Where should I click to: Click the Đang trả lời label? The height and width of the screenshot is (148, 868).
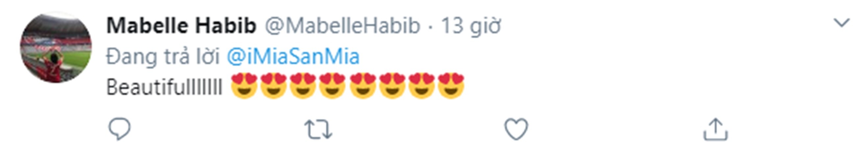point(163,56)
